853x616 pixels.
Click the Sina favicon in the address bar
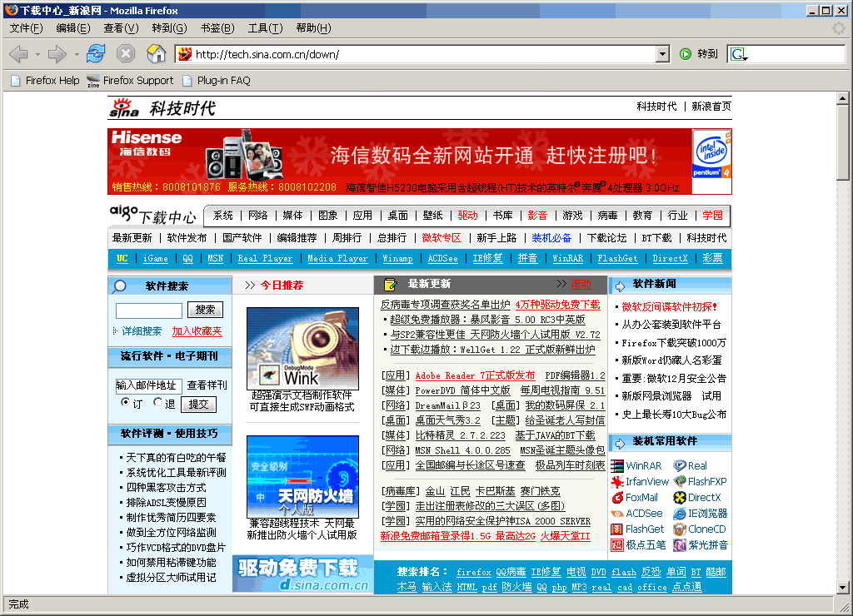tap(185, 54)
